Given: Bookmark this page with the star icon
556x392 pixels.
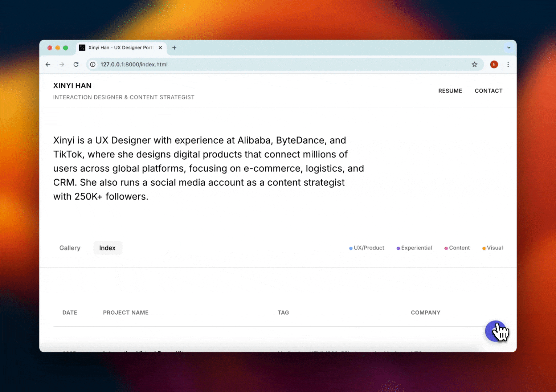Looking at the screenshot, I should pos(474,65).
